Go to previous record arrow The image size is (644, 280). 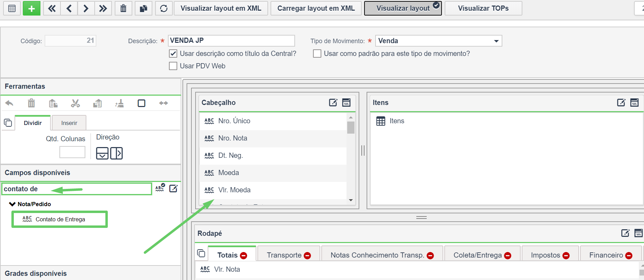tap(69, 8)
